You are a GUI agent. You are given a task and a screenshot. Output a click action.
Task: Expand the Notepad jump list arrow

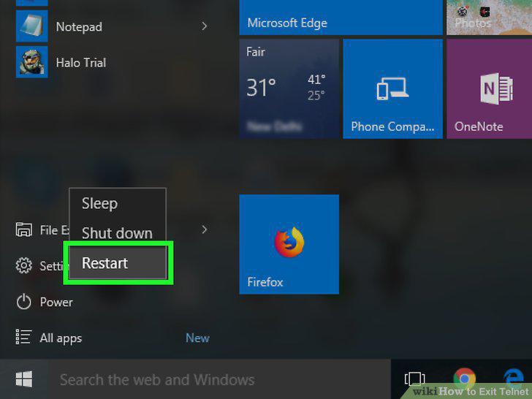[204, 26]
